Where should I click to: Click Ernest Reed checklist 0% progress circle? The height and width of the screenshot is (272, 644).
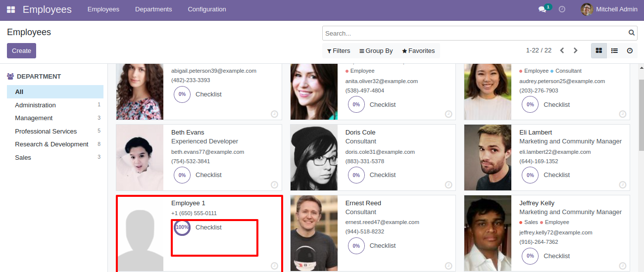(x=356, y=246)
